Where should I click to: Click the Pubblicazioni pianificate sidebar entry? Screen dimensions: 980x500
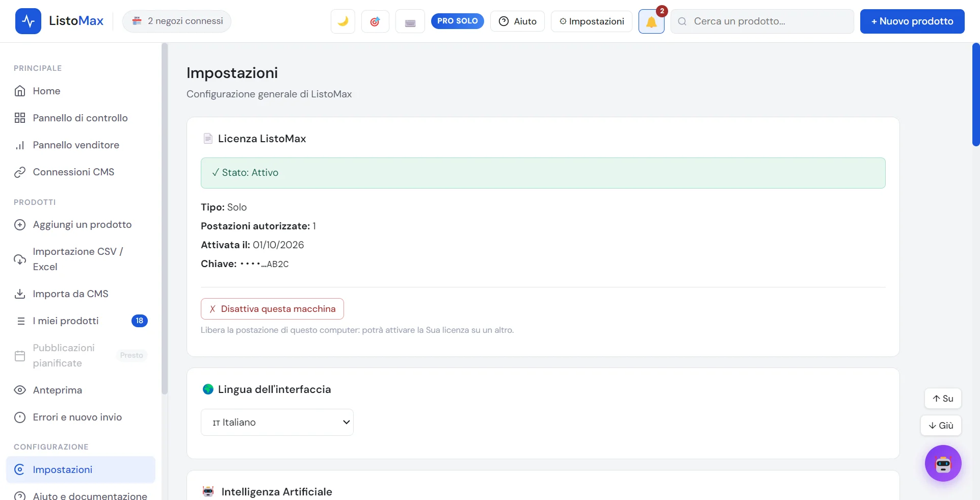(81, 355)
